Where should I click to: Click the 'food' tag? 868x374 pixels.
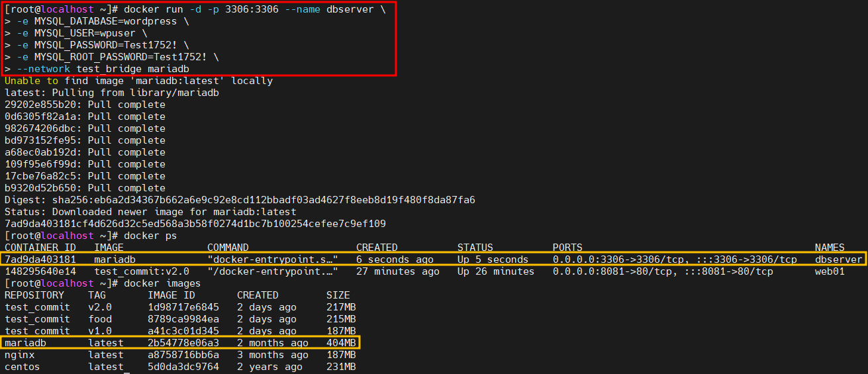100,319
